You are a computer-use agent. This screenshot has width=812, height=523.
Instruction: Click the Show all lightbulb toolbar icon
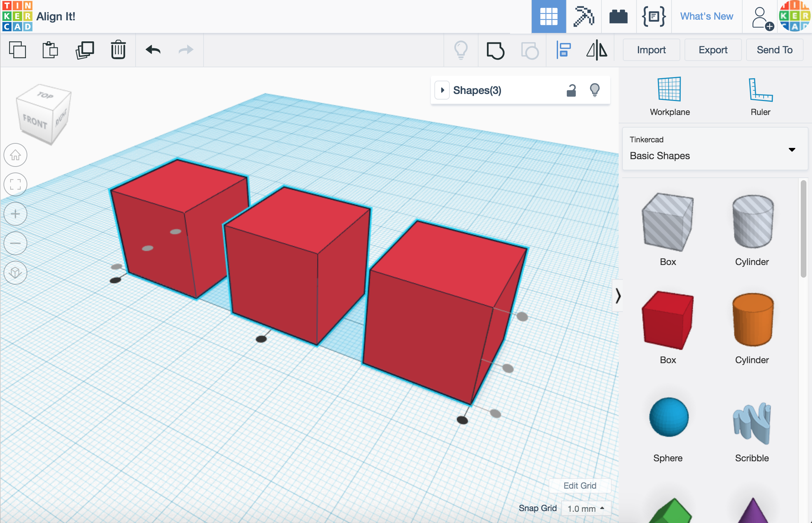(461, 50)
